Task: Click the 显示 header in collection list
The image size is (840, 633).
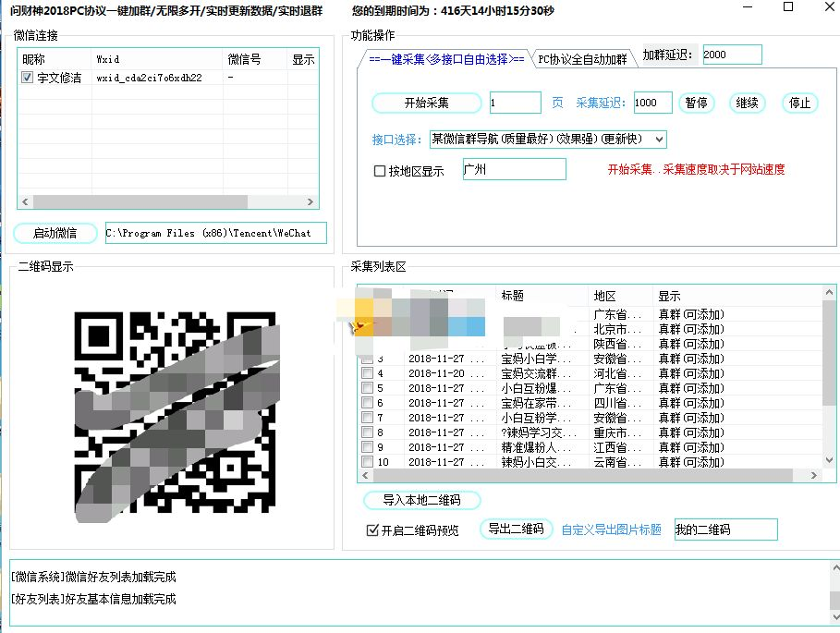Action: coord(737,296)
